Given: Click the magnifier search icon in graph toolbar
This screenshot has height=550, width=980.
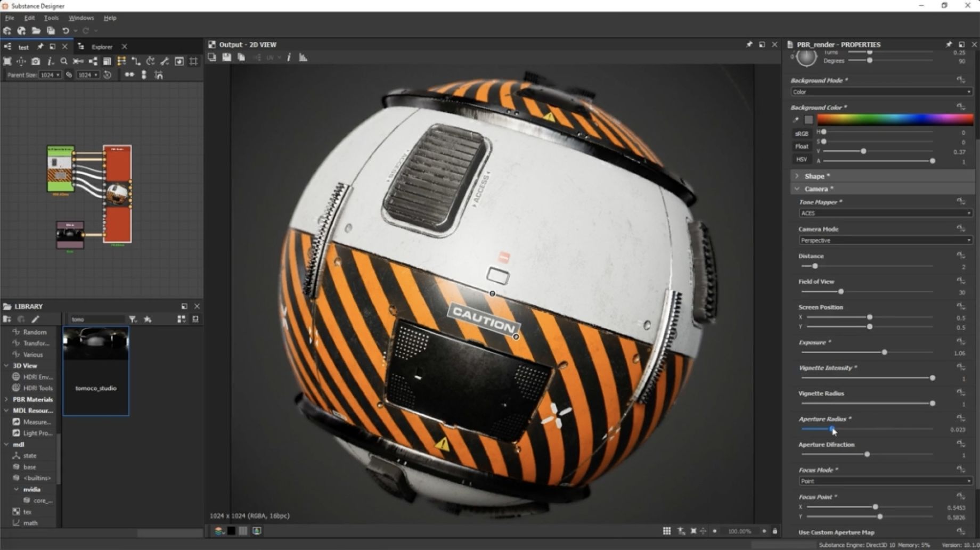Looking at the screenshot, I should click(64, 62).
